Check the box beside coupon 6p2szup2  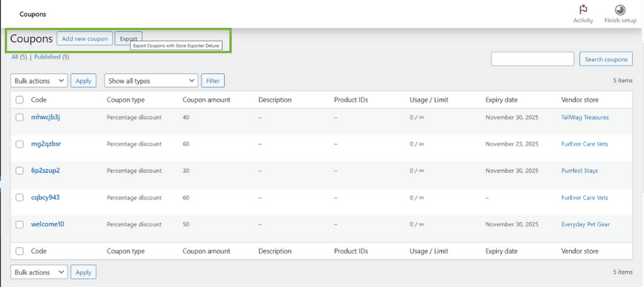[x=20, y=171]
